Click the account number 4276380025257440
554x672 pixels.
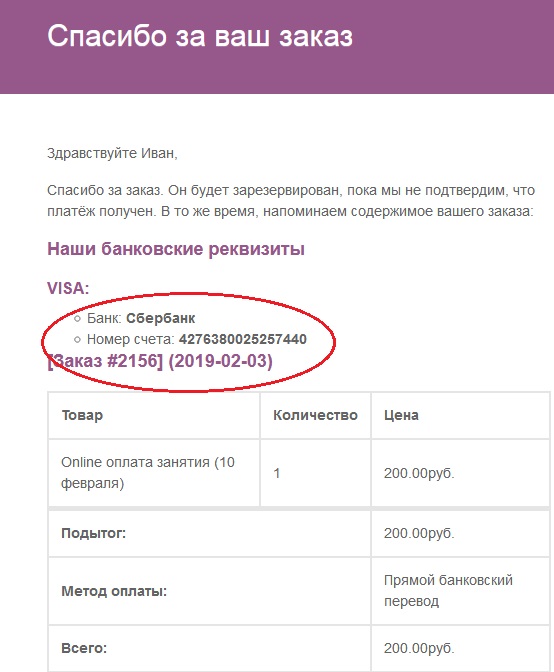pos(243,339)
